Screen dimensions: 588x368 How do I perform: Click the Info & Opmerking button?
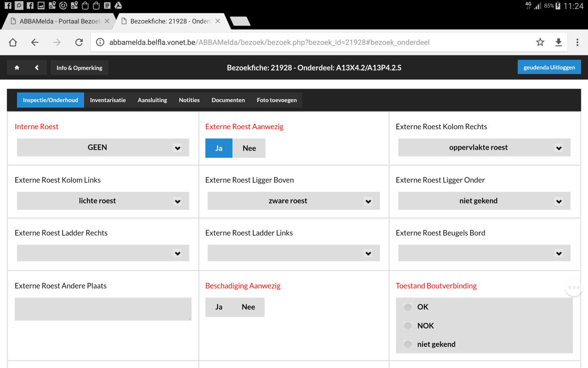click(79, 68)
